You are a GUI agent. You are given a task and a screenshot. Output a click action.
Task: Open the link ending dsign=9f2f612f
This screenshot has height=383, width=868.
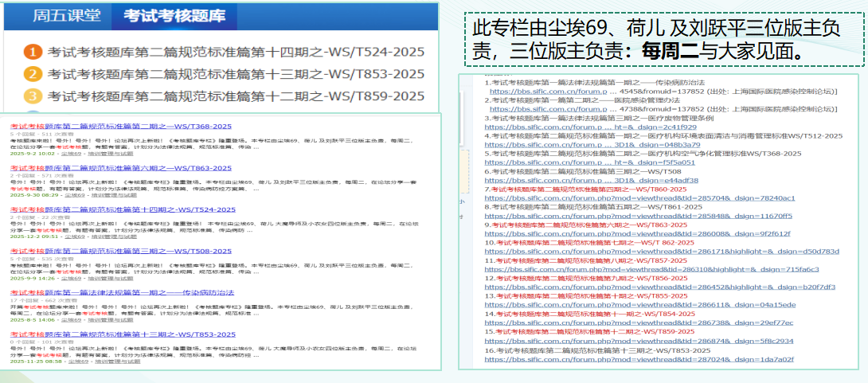[637, 233]
